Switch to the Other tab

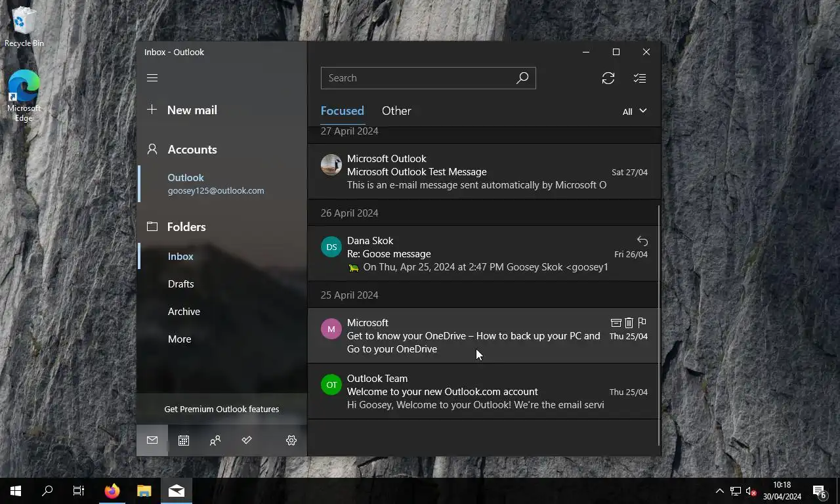pyautogui.click(x=396, y=111)
